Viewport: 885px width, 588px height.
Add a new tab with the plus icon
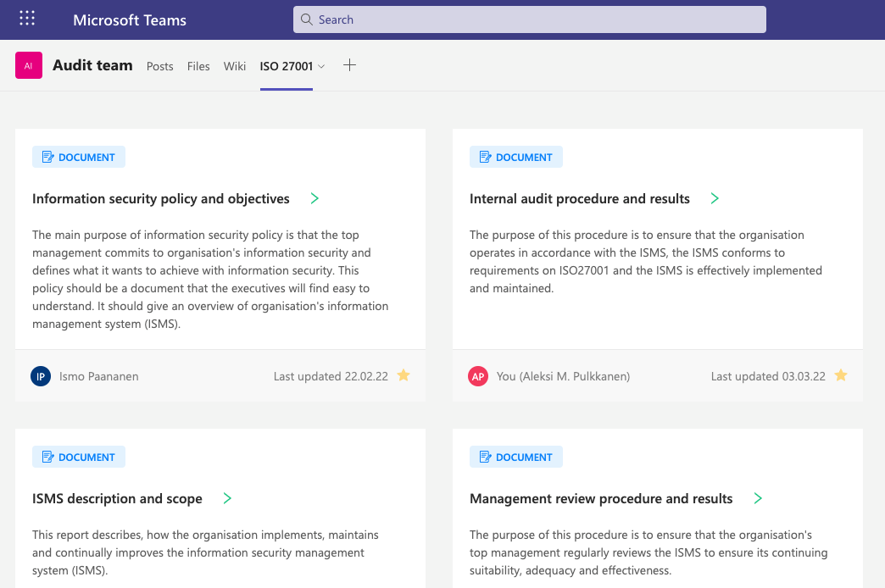[x=349, y=65]
